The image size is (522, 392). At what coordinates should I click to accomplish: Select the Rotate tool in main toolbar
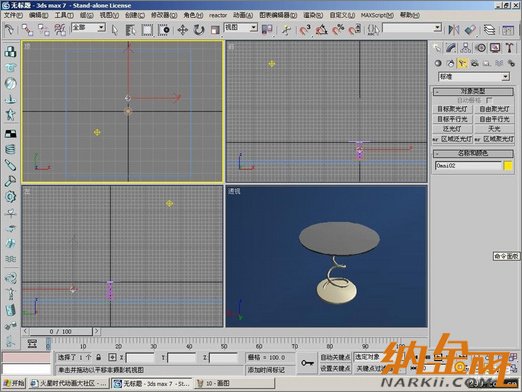click(x=199, y=30)
